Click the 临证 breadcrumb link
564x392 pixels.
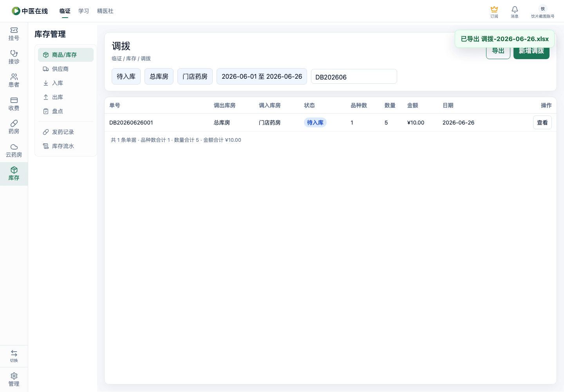pos(117,58)
